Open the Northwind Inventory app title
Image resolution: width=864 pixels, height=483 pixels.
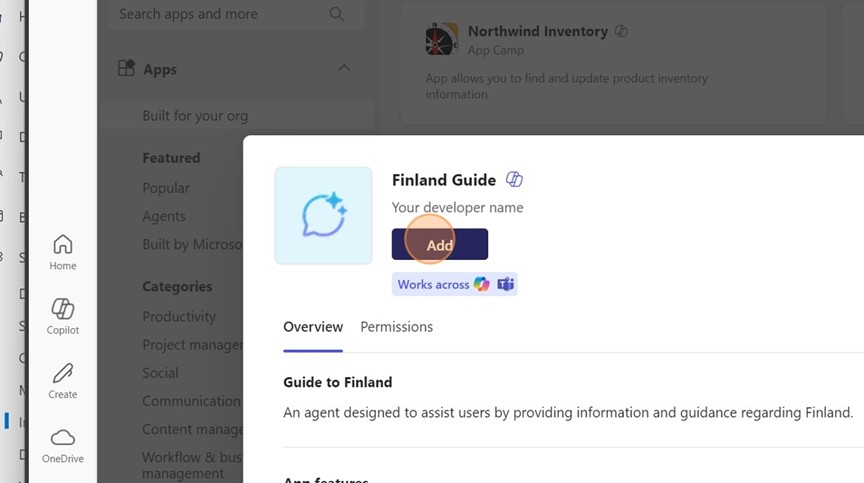point(538,31)
